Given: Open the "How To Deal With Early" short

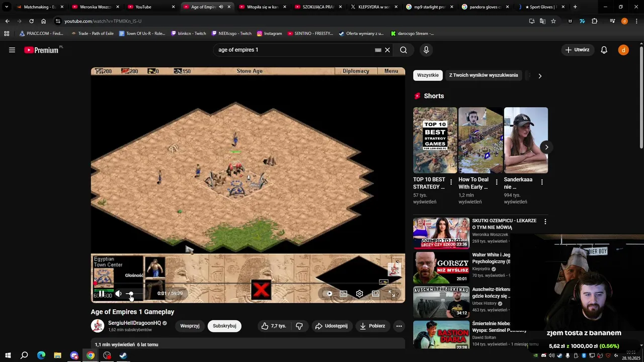Looking at the screenshot, I should click(480, 140).
